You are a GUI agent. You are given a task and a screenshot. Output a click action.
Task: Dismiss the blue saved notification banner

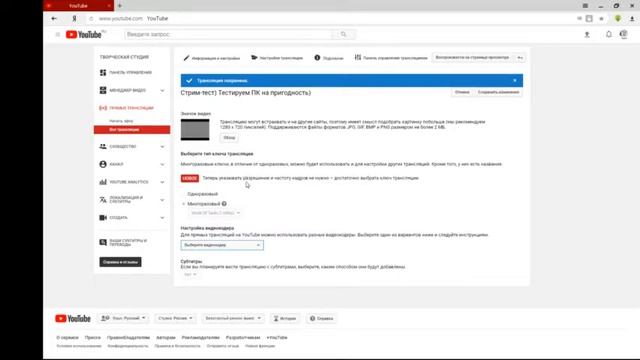(x=515, y=80)
